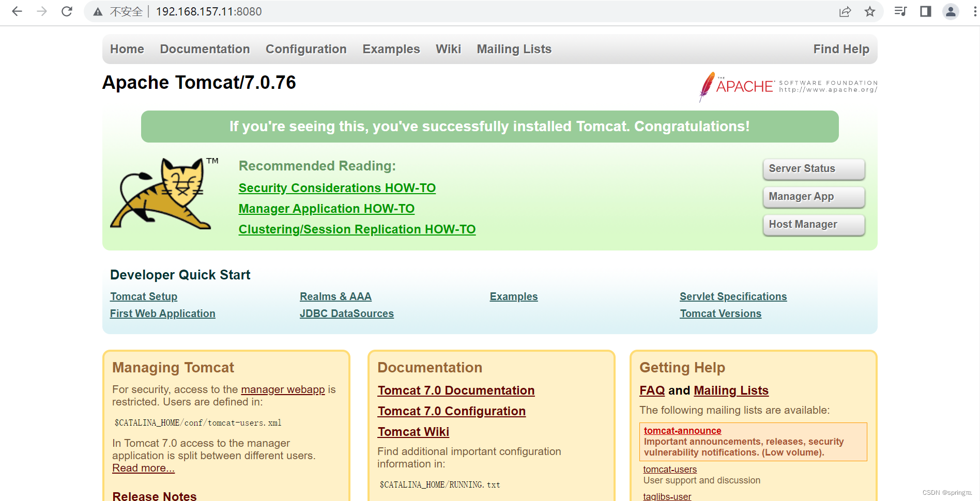
Task: Click the $CATALINA_HOME/RUNNING.txt path text
Action: [440, 484]
